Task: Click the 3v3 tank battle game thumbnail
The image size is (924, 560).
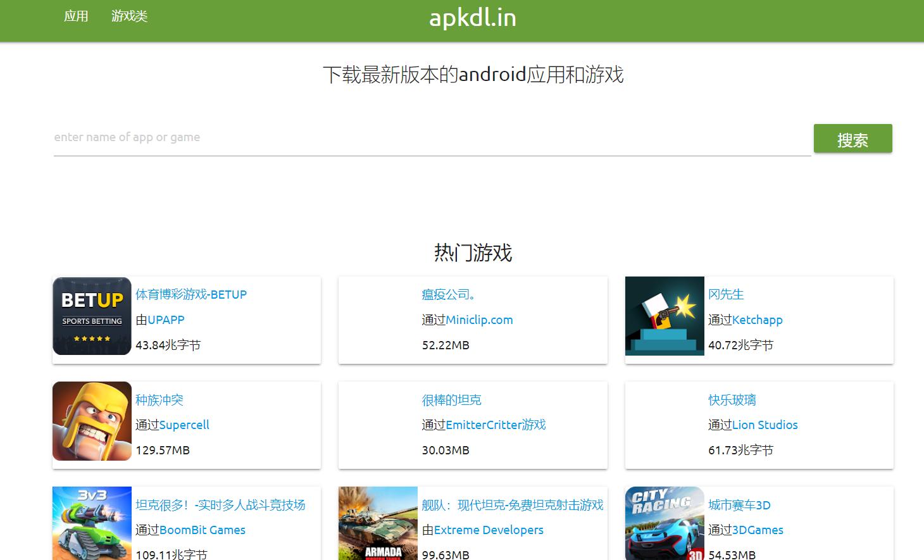Action: click(x=91, y=523)
